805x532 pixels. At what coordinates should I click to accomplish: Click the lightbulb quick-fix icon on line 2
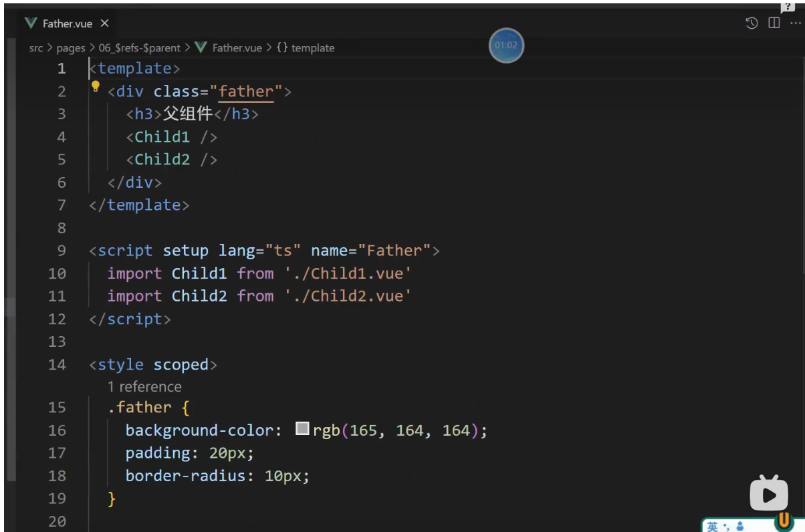96,87
